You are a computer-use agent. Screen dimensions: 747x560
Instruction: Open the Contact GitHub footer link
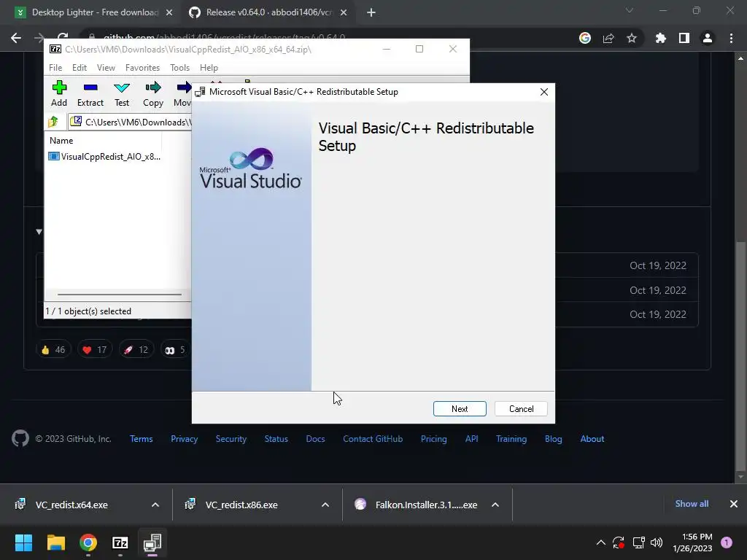point(373,438)
